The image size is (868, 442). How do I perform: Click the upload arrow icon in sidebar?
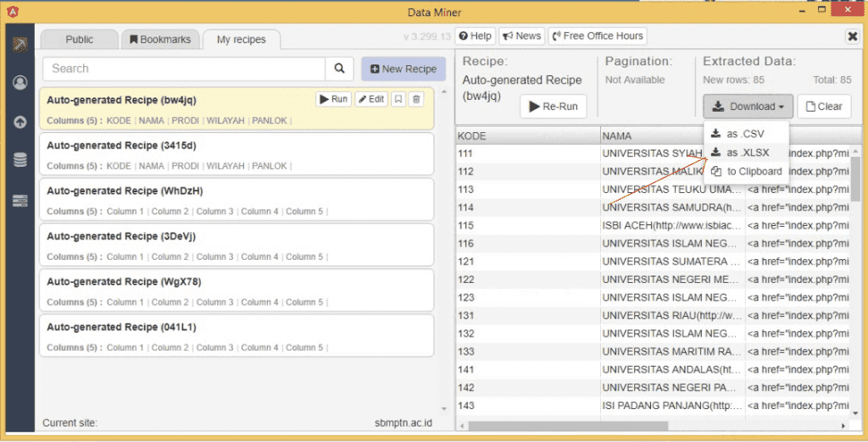(x=19, y=122)
